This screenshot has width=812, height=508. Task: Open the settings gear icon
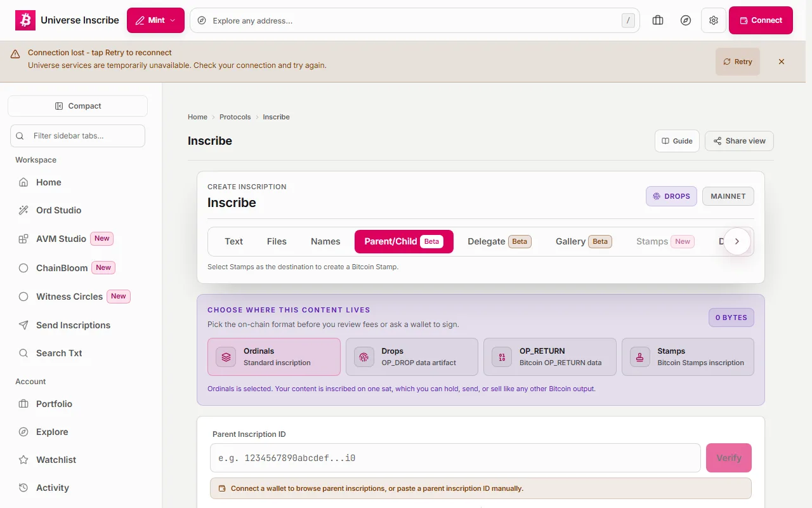pyautogui.click(x=714, y=20)
